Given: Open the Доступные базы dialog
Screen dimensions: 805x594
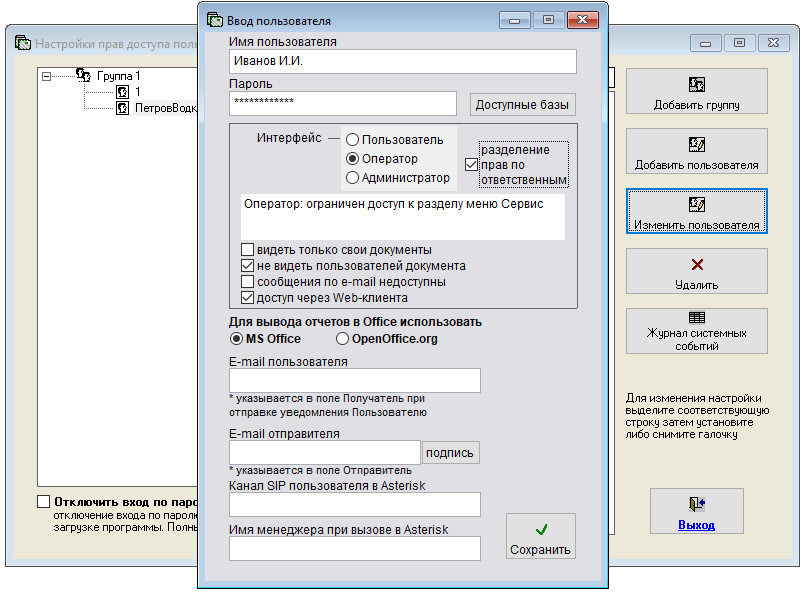Looking at the screenshot, I should click(x=523, y=105).
